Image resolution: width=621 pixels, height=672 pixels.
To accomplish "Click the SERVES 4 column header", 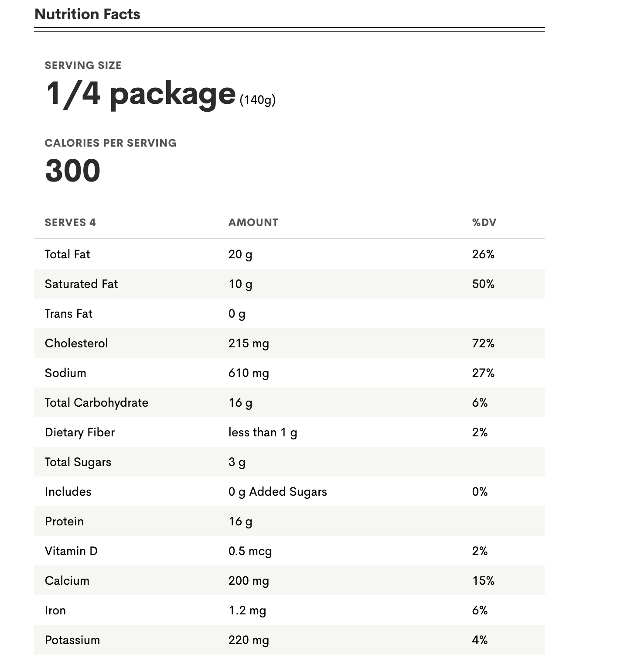I will [70, 223].
